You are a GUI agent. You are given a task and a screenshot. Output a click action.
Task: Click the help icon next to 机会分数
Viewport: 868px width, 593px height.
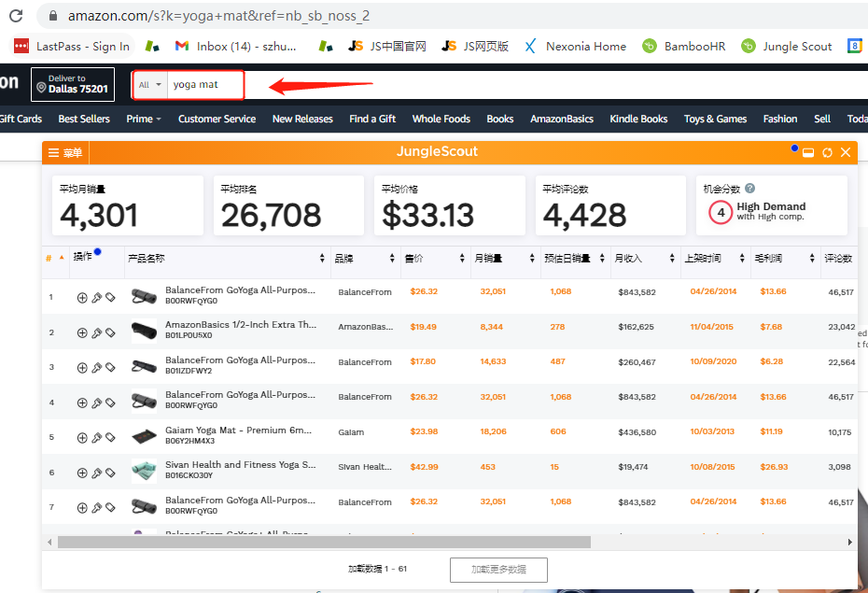(750, 189)
